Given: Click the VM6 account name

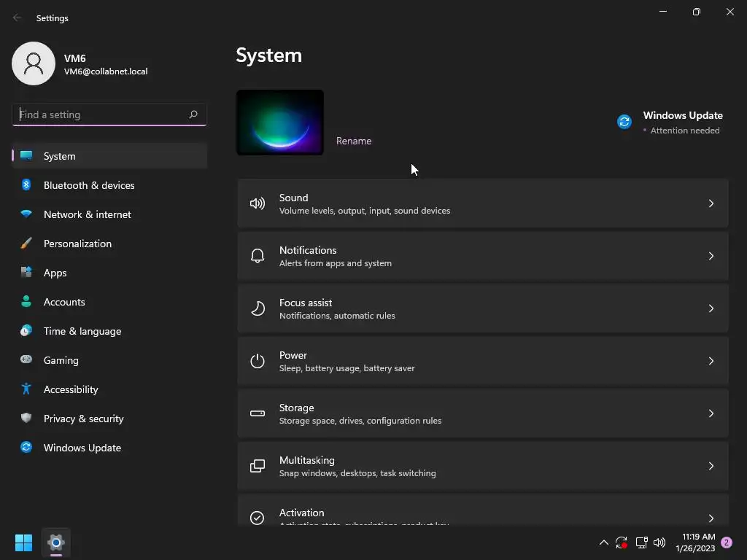Looking at the screenshot, I should (75, 58).
